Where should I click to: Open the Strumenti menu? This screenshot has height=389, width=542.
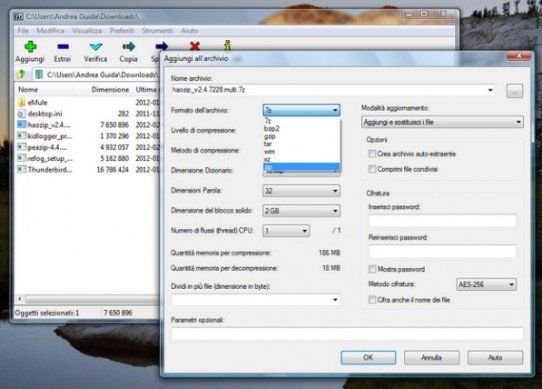tap(157, 31)
